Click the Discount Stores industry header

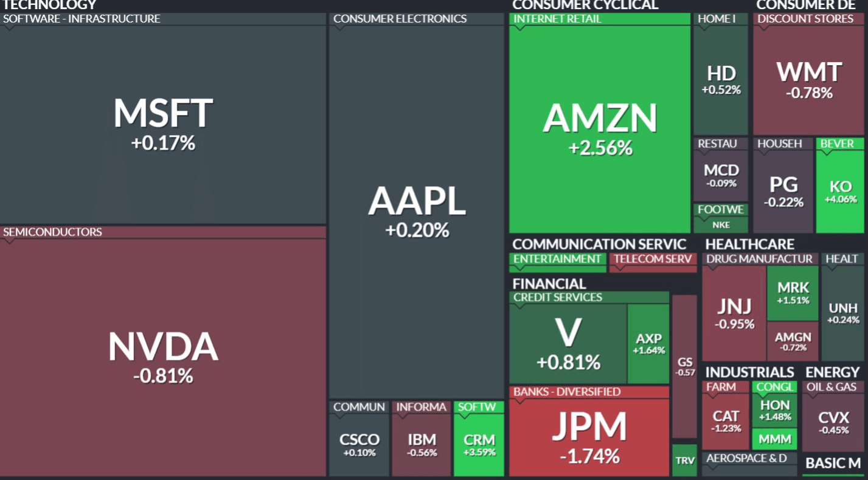805,19
